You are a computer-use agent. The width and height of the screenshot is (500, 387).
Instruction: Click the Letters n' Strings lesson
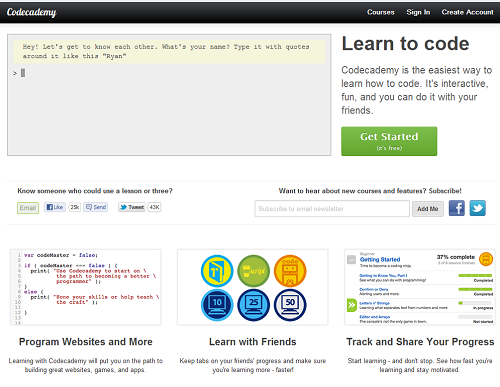[374, 303]
